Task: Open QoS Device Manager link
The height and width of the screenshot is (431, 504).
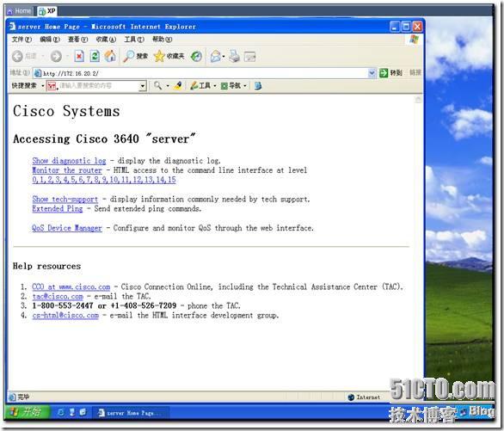Action: point(67,228)
